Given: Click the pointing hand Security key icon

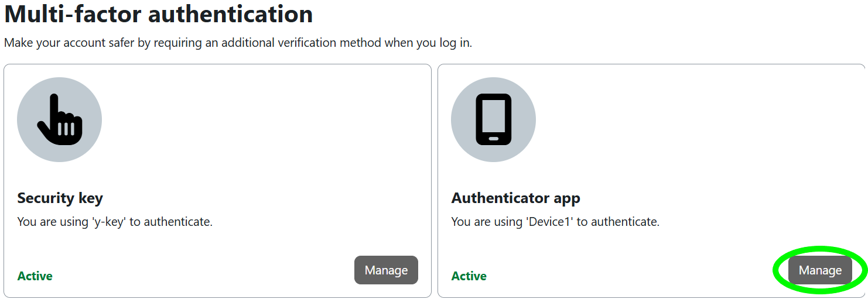Looking at the screenshot, I should (x=59, y=120).
